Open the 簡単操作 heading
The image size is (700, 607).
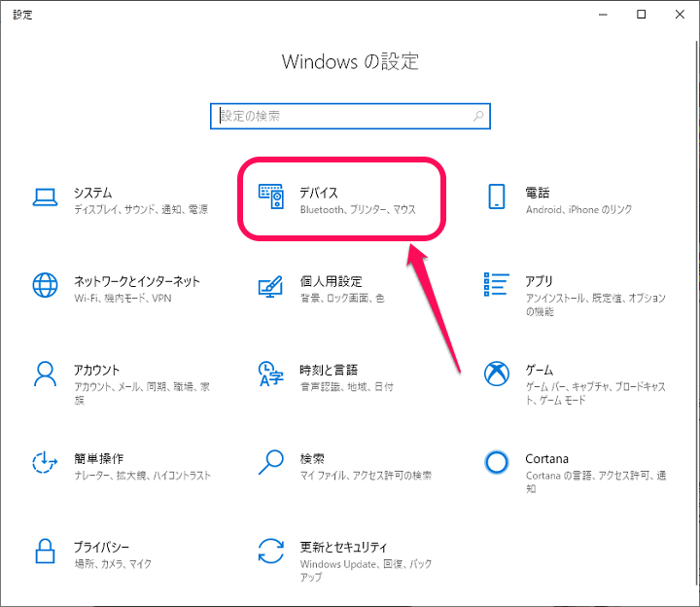98,458
